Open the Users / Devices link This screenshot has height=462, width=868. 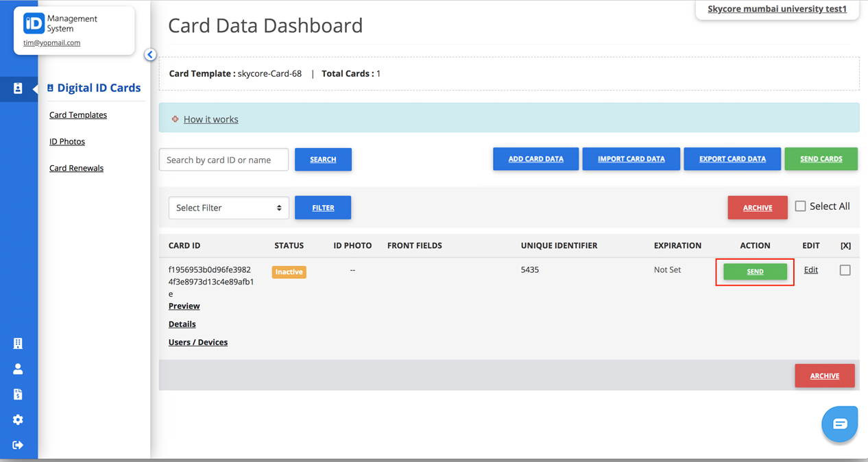click(x=198, y=342)
